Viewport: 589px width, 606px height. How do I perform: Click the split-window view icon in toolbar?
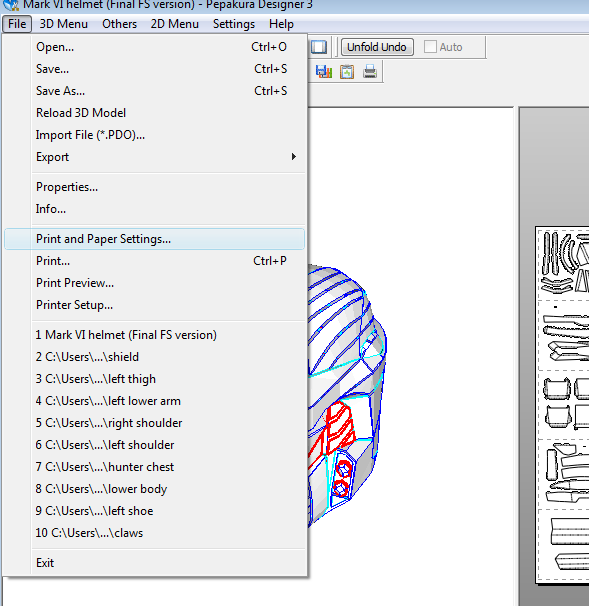pos(319,47)
